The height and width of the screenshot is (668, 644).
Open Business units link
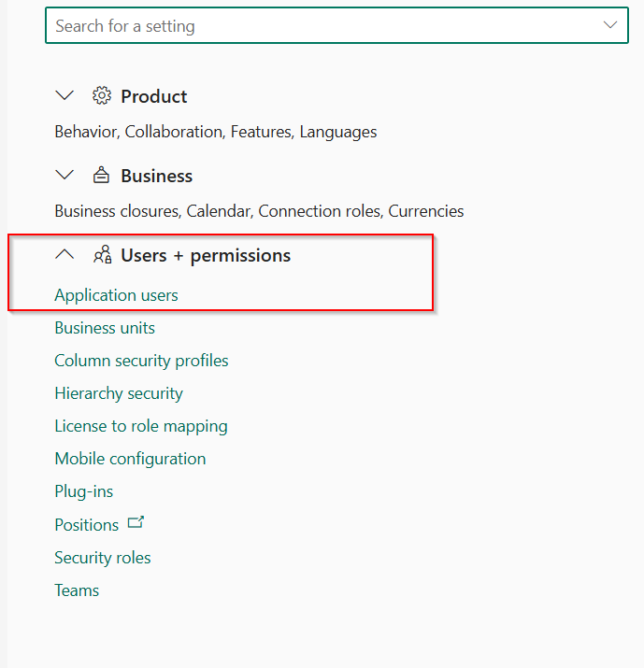[105, 328]
